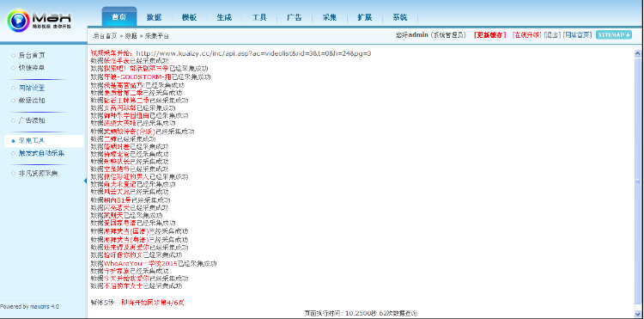This screenshot has height=319, width=644.
Task: Click the red 视频采集开始 label
Action: tap(112, 53)
